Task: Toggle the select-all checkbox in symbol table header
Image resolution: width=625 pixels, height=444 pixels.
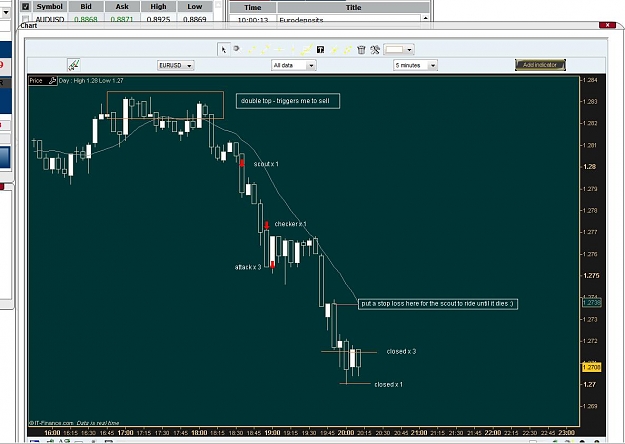Action: click(26, 6)
